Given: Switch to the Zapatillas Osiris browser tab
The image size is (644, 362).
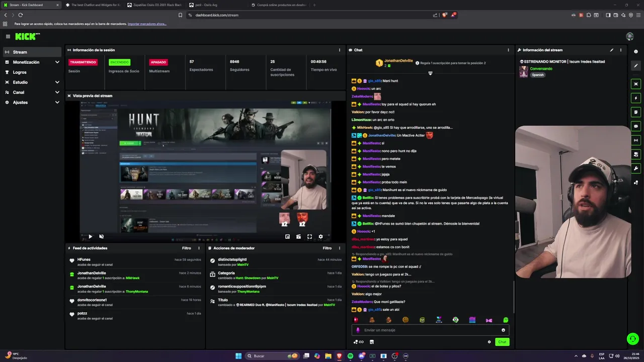Looking at the screenshot, I should 154,5.
